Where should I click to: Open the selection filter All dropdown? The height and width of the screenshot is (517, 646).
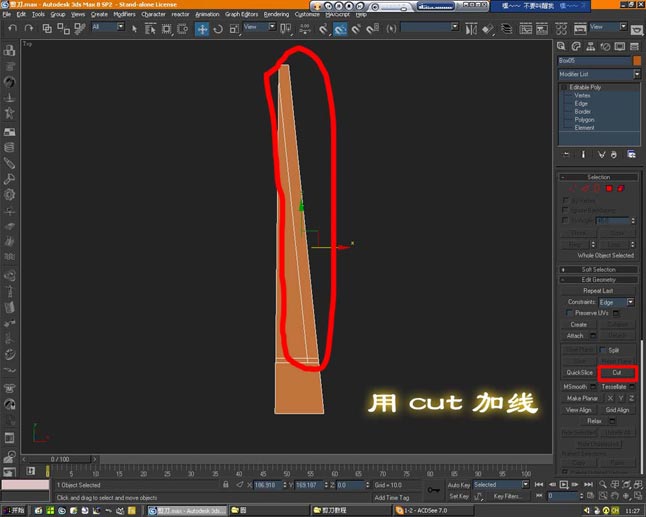point(108,27)
